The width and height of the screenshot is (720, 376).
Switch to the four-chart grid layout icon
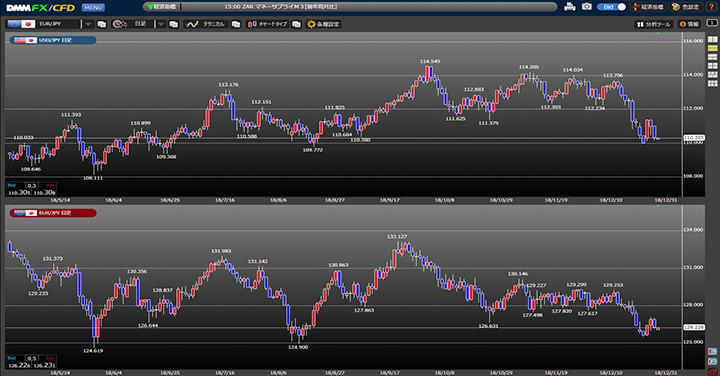click(x=712, y=66)
